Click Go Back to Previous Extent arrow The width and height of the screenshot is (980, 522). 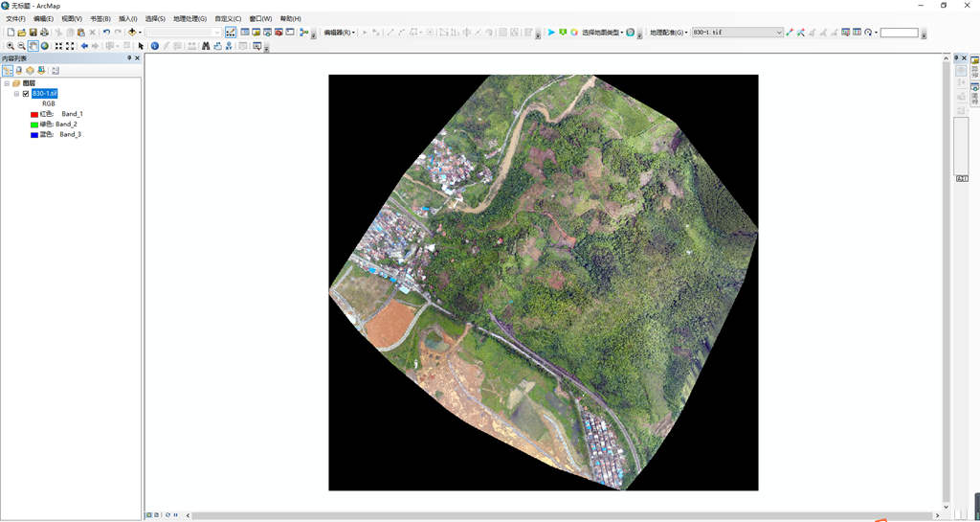point(84,46)
